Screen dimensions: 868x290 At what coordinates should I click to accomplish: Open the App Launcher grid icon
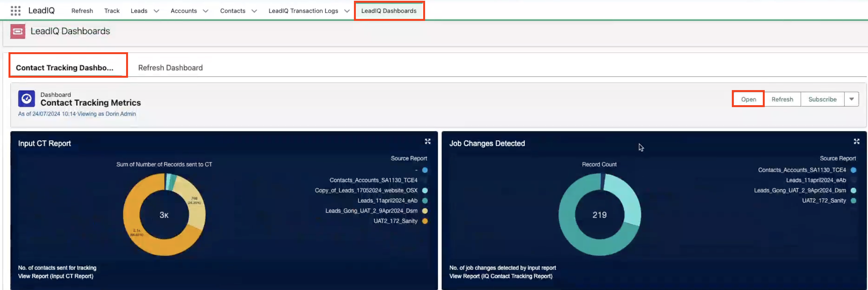pos(15,11)
